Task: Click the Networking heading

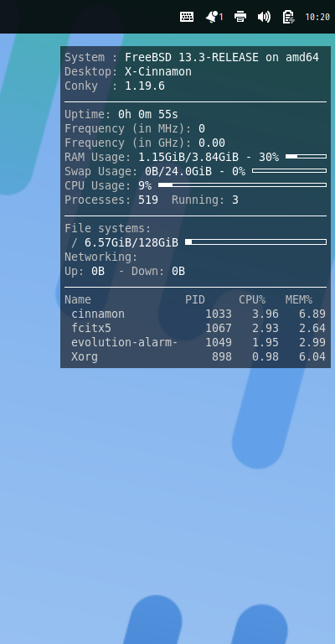Action: pyautogui.click(x=100, y=257)
